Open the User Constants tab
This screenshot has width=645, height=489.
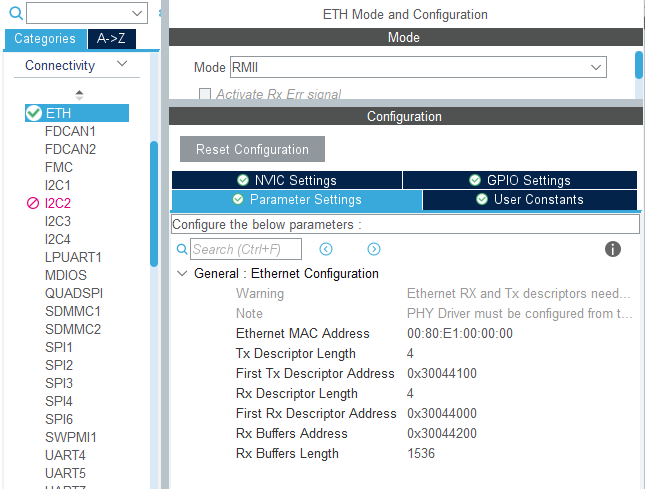[x=530, y=199]
